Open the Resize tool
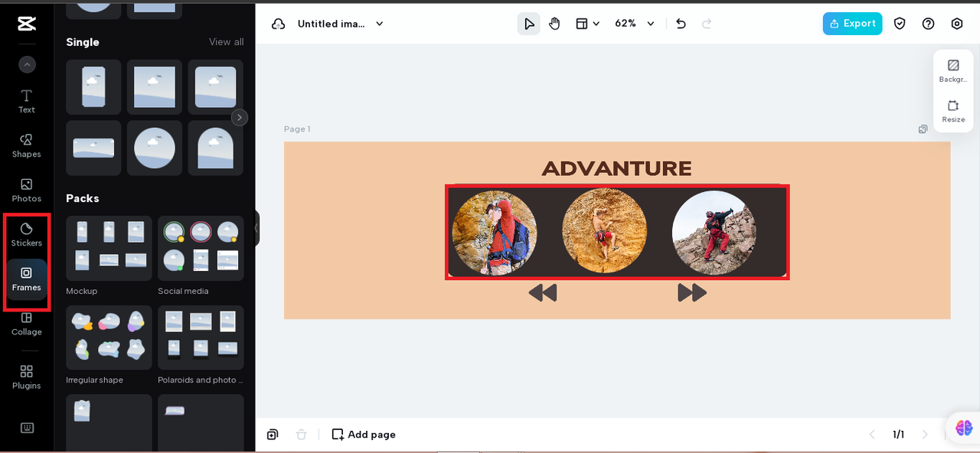Viewport: 980px width, 453px height. 953,112
